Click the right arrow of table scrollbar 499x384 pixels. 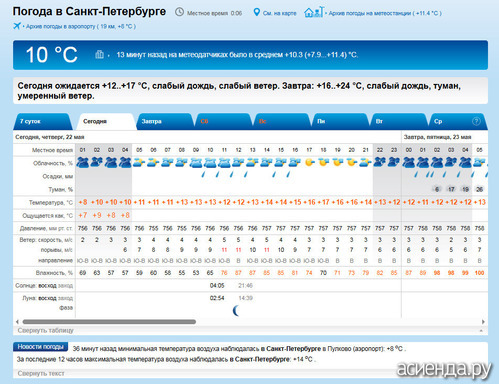click(x=483, y=322)
